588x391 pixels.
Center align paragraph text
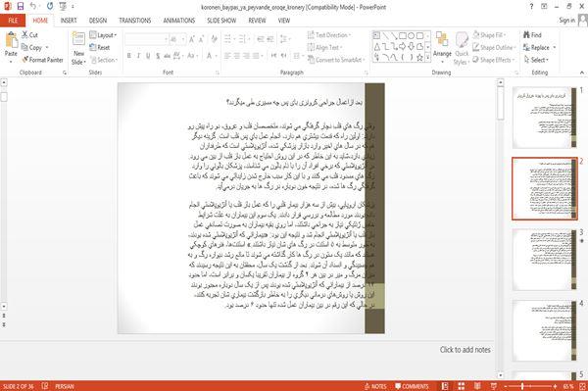tap(237, 56)
